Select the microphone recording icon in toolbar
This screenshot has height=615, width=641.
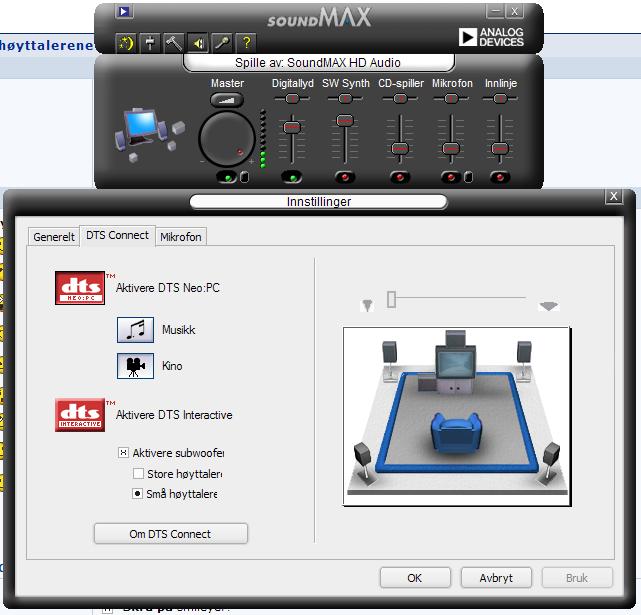222,43
